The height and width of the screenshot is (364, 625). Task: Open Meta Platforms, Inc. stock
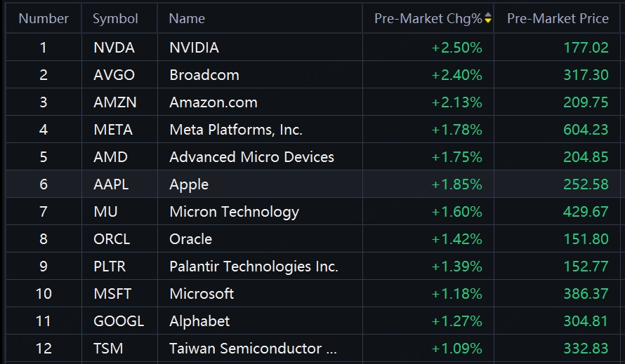click(x=236, y=130)
